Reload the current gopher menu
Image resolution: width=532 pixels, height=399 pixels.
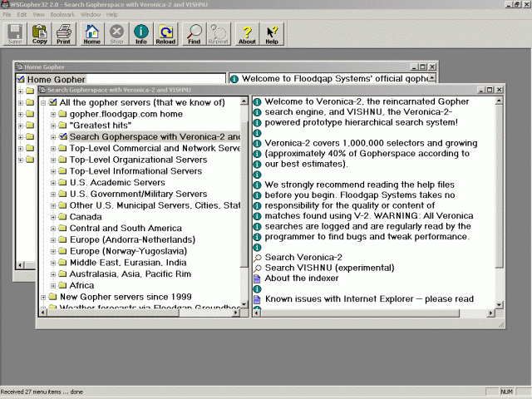point(165,33)
